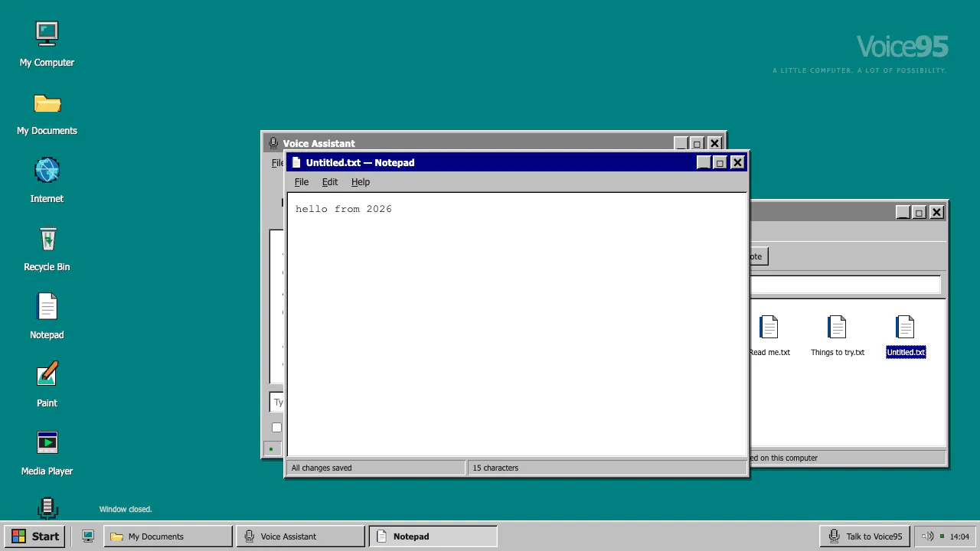The width and height of the screenshot is (980, 551).
Task: Maximize the Notepad window
Action: point(720,162)
